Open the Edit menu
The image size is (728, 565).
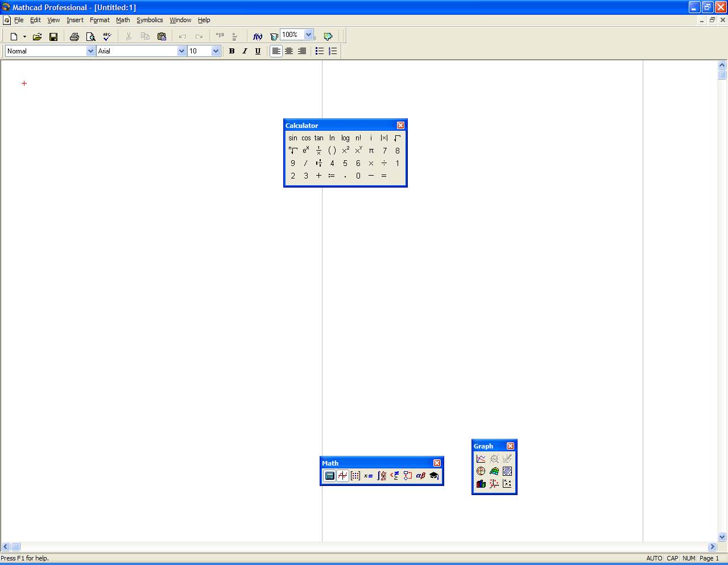coord(35,20)
